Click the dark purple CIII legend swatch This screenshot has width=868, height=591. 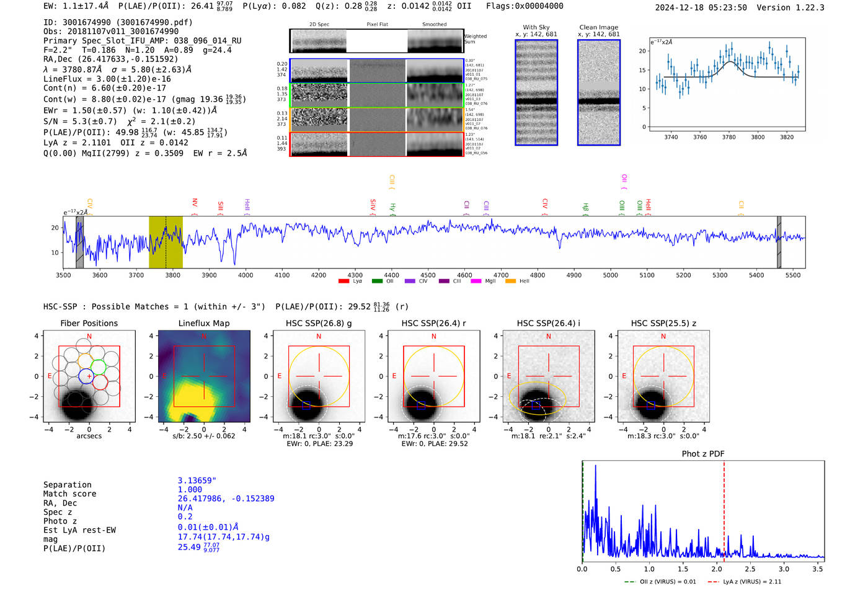pos(444,282)
